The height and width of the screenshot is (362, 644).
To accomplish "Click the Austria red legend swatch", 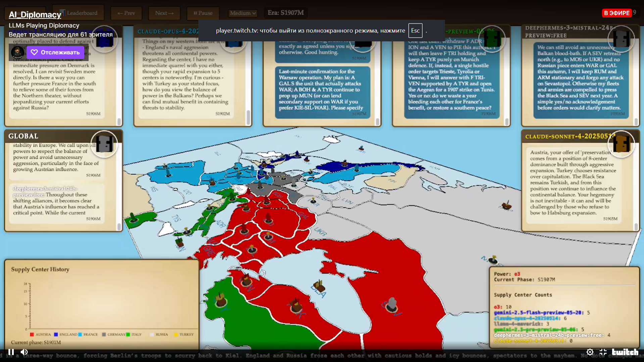I will (32, 334).
